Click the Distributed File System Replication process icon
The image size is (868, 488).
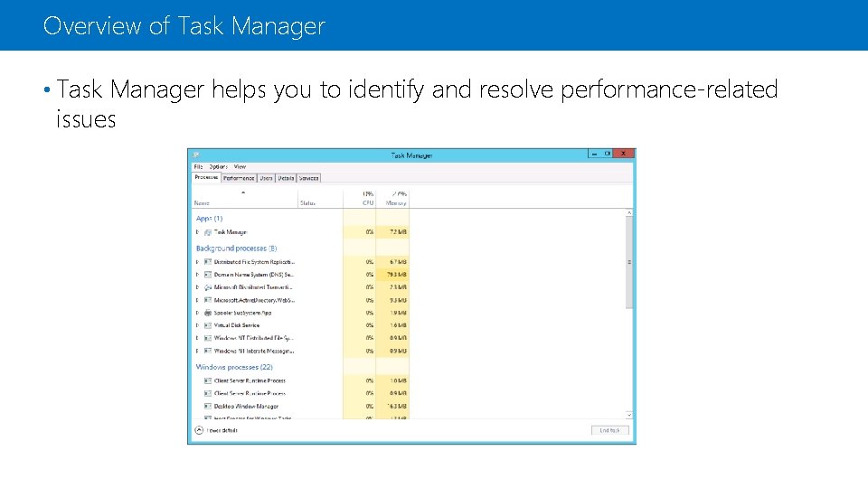tap(208, 262)
